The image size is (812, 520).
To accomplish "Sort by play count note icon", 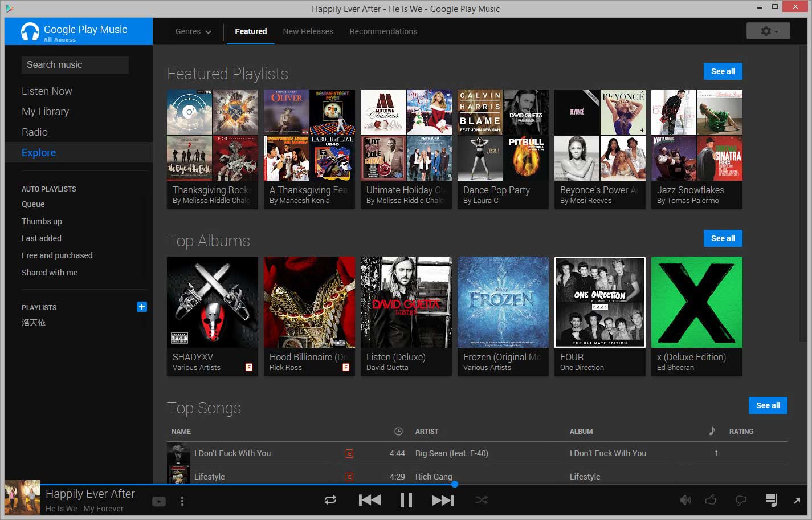I will (x=712, y=431).
